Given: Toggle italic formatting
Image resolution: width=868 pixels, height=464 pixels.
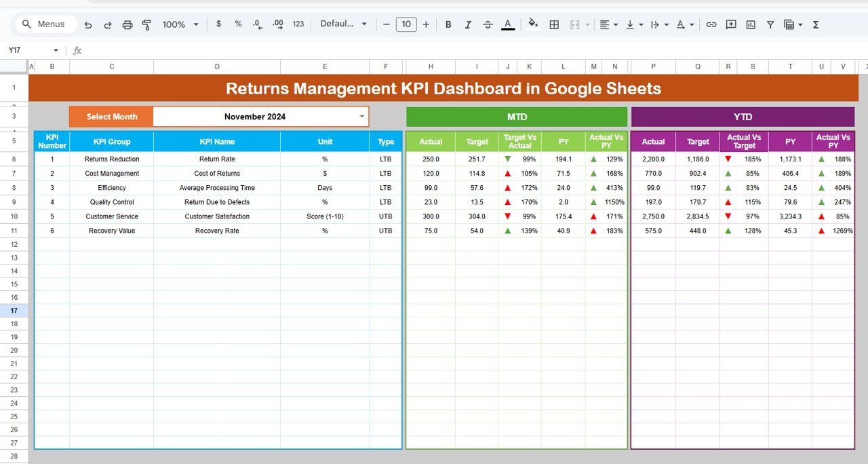Looking at the screenshot, I should [x=468, y=24].
